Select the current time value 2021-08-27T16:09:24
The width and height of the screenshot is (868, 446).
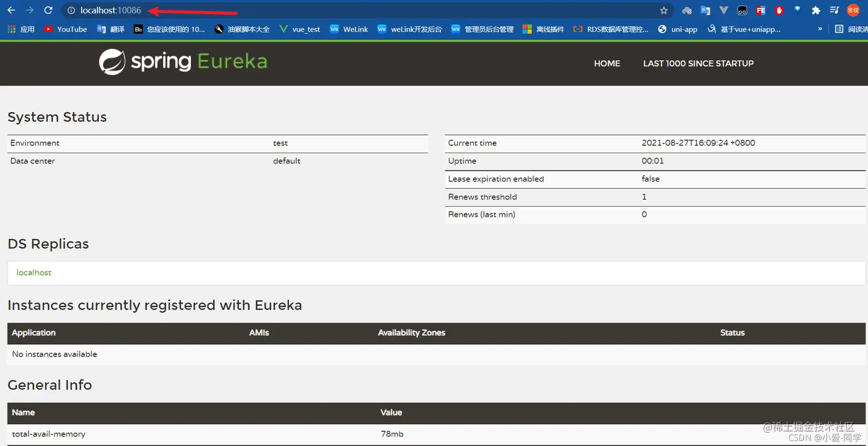698,143
